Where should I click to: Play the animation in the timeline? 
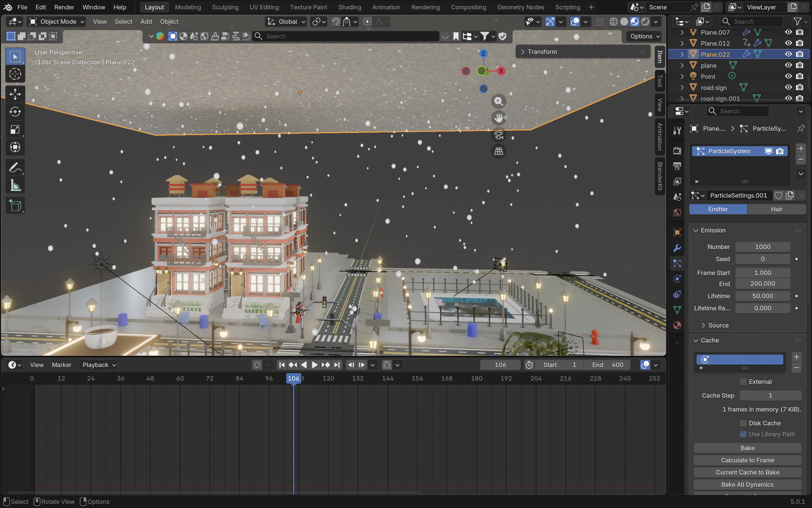315,365
